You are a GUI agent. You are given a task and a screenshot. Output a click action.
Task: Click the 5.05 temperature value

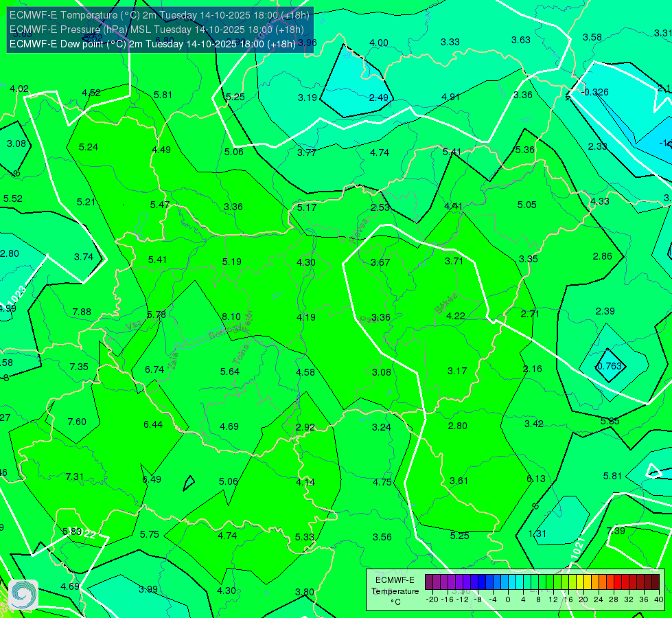[526, 205]
